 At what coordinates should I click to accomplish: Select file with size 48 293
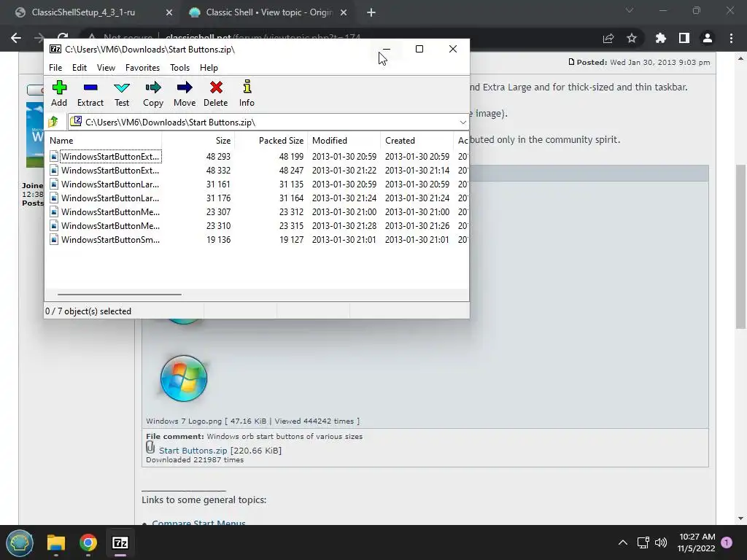(258, 156)
